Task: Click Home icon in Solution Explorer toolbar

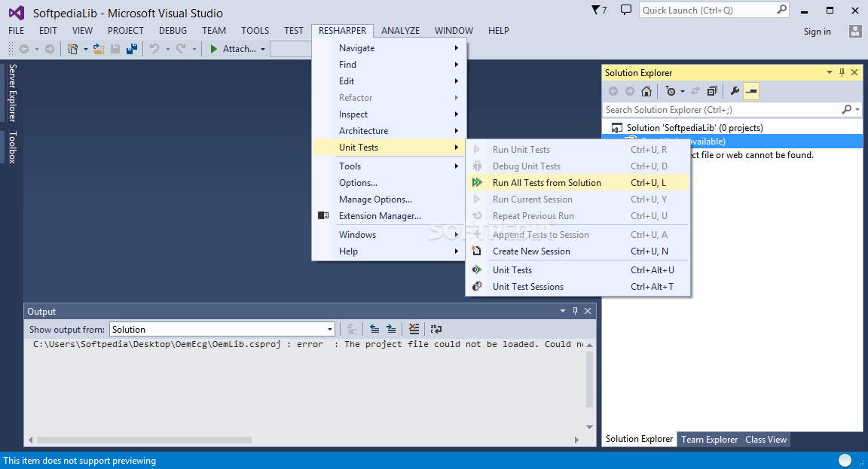Action: tap(646, 91)
